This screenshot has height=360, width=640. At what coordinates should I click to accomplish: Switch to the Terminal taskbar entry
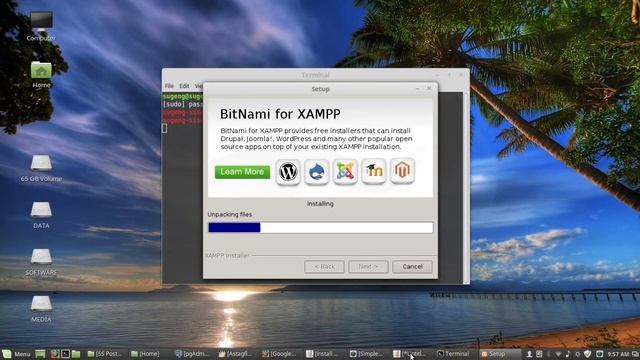[453, 354]
